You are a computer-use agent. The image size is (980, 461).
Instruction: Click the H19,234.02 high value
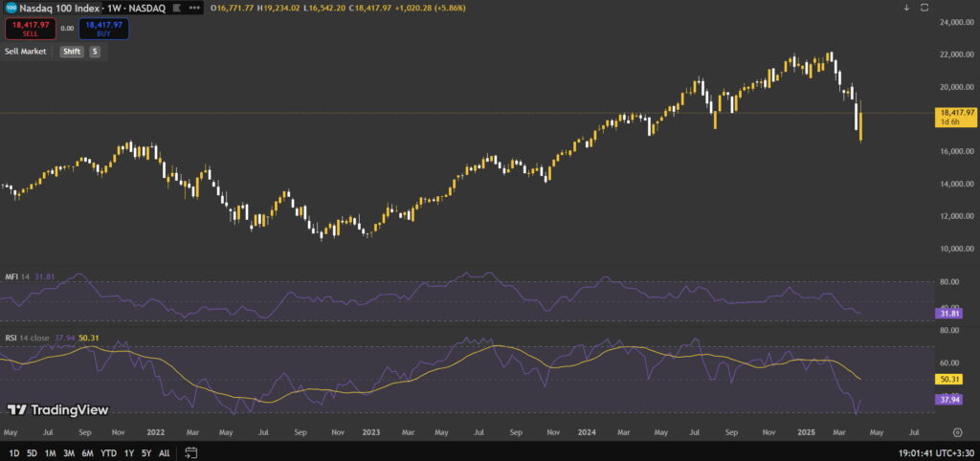coord(278,8)
